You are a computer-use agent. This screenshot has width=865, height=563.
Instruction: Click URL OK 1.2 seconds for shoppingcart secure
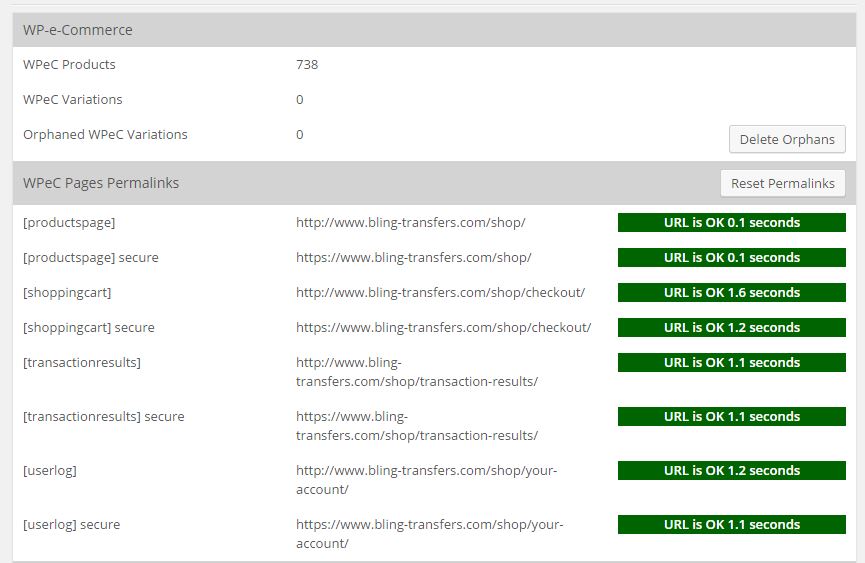(731, 328)
